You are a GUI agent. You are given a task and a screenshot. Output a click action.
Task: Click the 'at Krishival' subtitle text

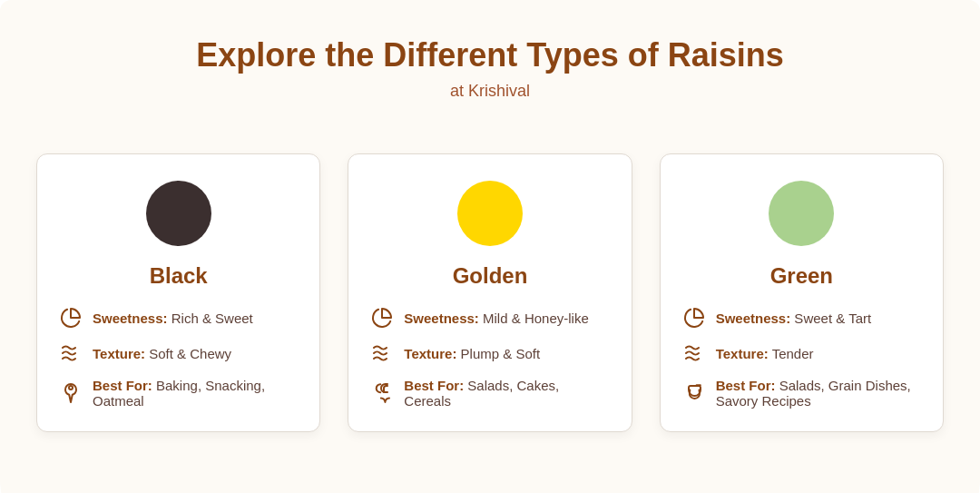click(x=490, y=91)
